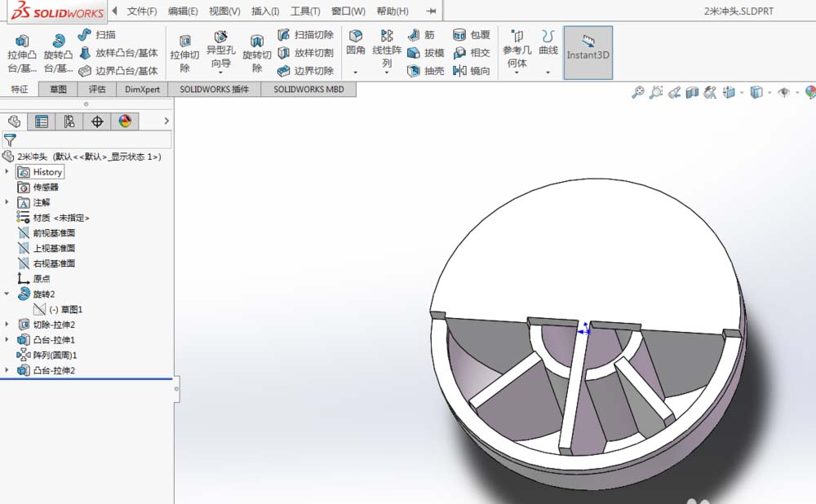This screenshot has width=816, height=504.
Task: Click the Wrap (包覆) tool
Action: click(472, 35)
